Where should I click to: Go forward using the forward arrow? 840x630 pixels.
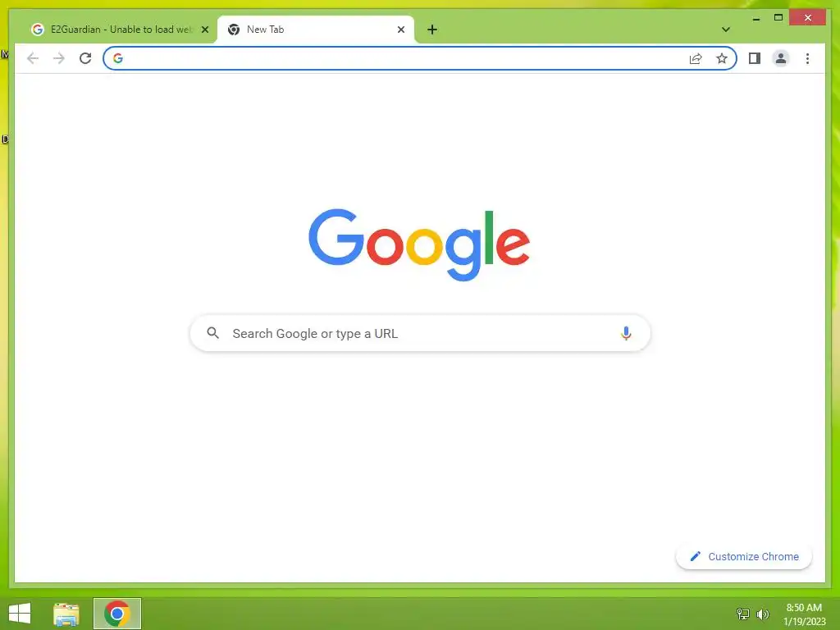pos(59,58)
